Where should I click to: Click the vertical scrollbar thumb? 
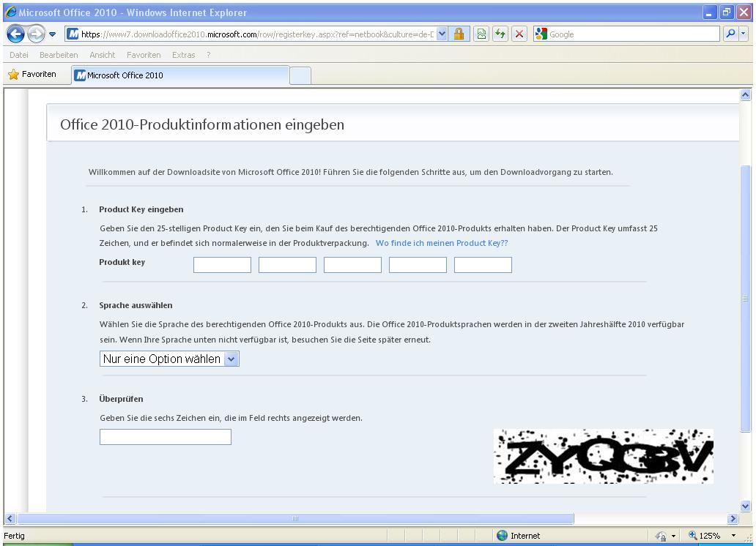[x=746, y=299]
